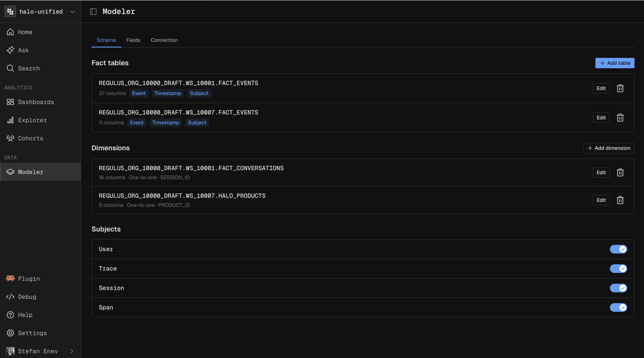
Task: Click the Stefan Enev user name
Action: pos(38,351)
